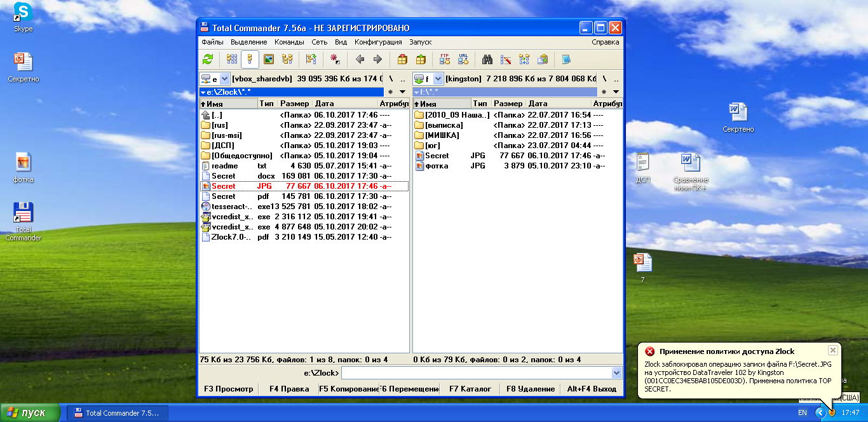Toggle brief file list view button

232,59
